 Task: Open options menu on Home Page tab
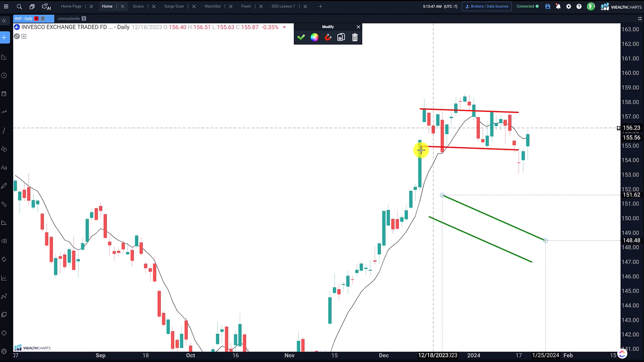click(86, 6)
